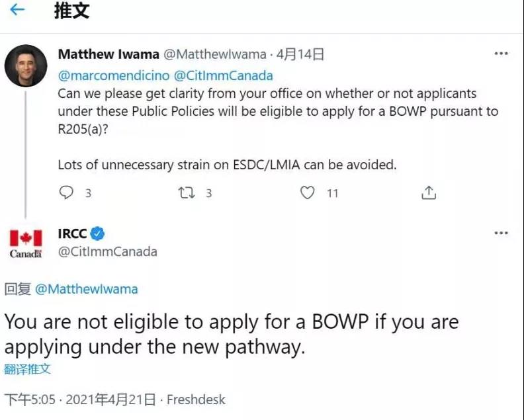Click the IRCC Canada flag avatar
Viewport: 524px width, 420px height.
[25, 243]
